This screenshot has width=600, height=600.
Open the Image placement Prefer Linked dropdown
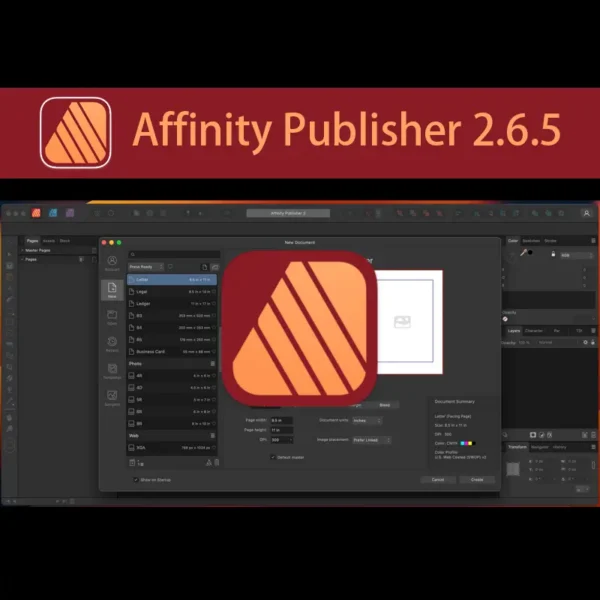click(x=371, y=440)
